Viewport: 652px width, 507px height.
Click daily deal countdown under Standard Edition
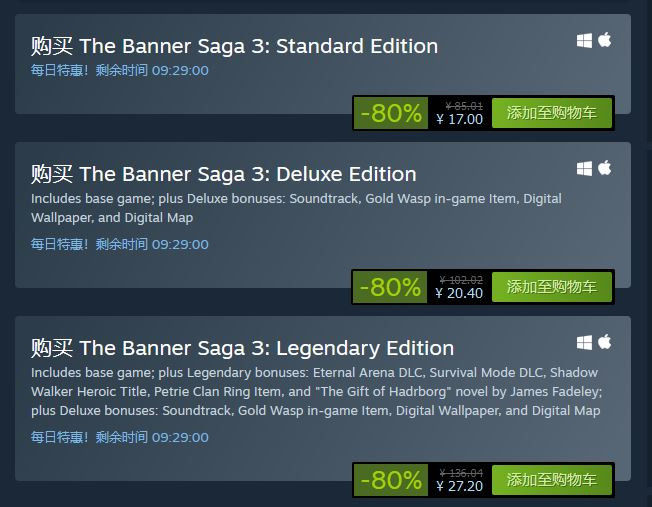click(120, 70)
